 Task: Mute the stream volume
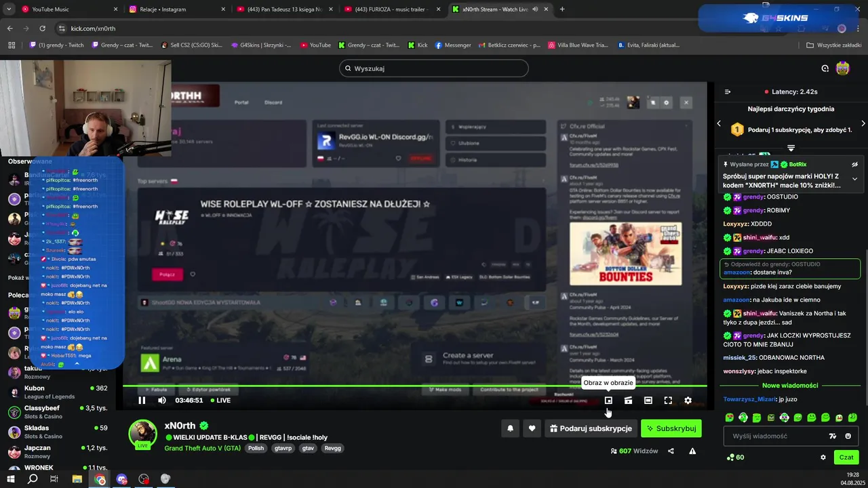162,401
